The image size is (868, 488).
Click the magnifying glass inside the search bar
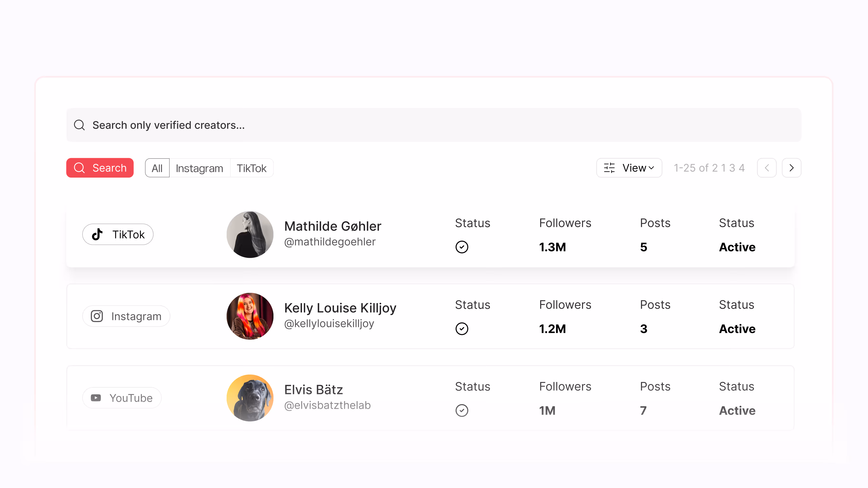tap(79, 125)
